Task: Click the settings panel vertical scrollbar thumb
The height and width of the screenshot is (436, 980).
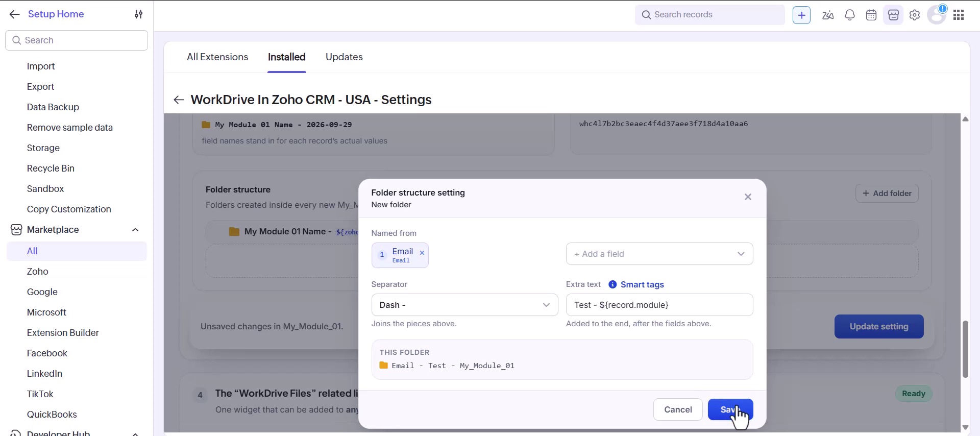Action: [x=965, y=349]
